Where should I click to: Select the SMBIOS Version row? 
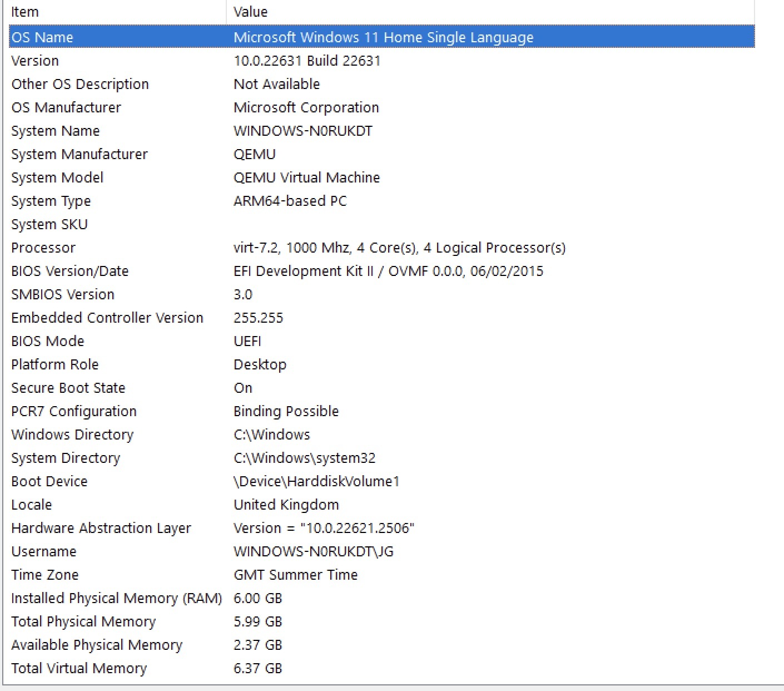tap(382, 294)
